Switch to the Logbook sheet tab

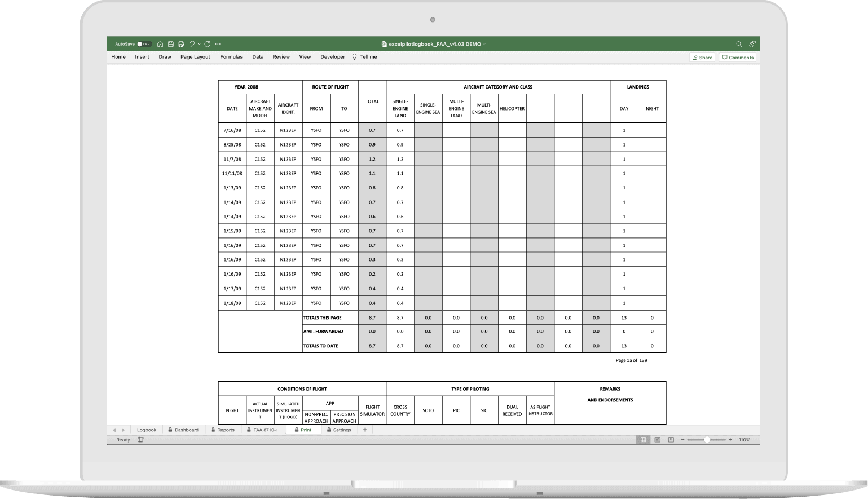coord(147,430)
